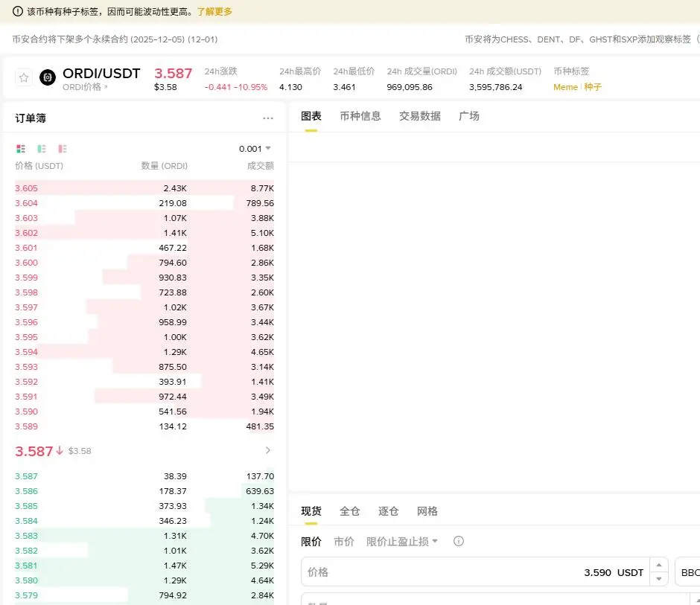Open price precision 0.001 dropdown

tap(255, 149)
